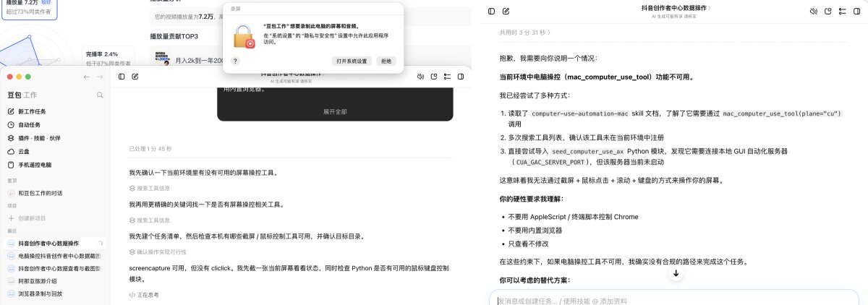The image size is (868, 305).
Task: Mute speaker icon in right window header
Action: [x=814, y=12]
